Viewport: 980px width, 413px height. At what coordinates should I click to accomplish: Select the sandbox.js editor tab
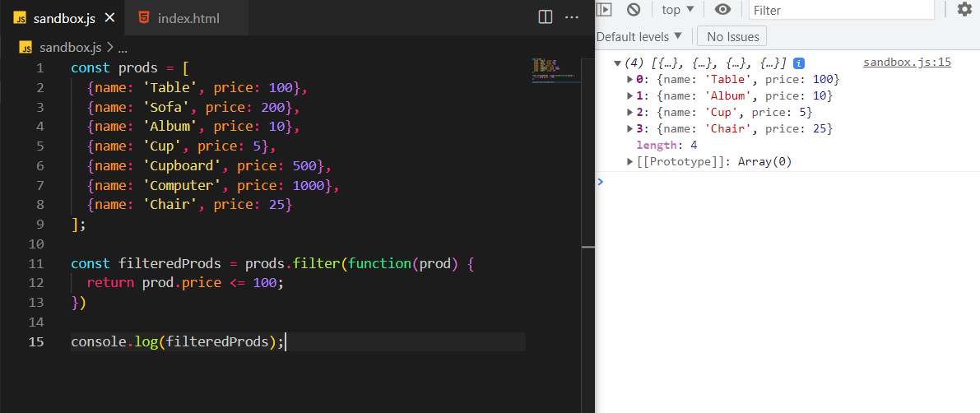[62, 17]
